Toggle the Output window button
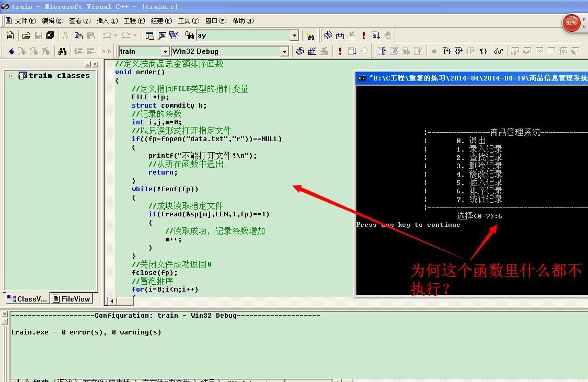 (x=162, y=36)
